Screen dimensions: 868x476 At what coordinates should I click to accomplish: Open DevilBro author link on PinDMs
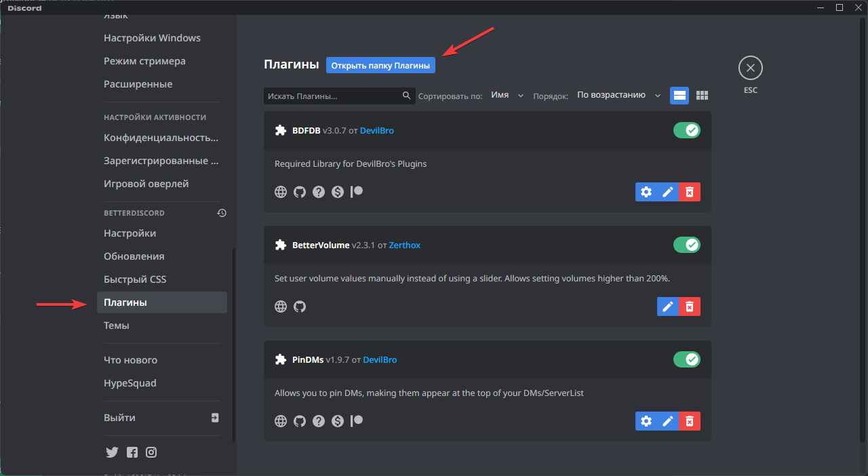pyautogui.click(x=380, y=359)
